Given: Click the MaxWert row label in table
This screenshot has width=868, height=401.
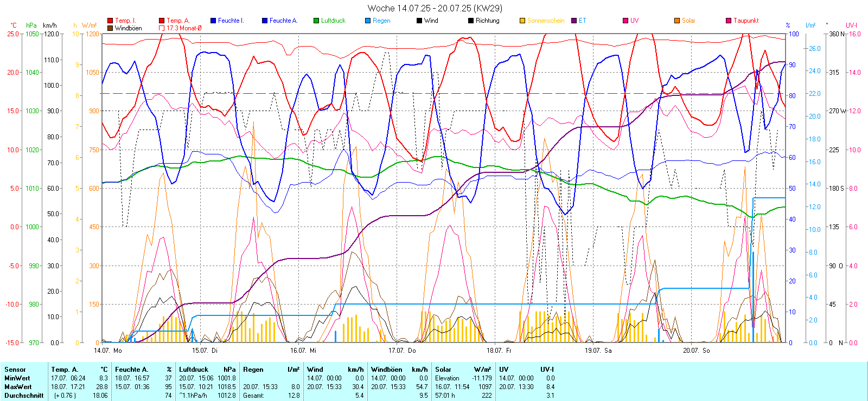Looking at the screenshot, I should (18, 387).
